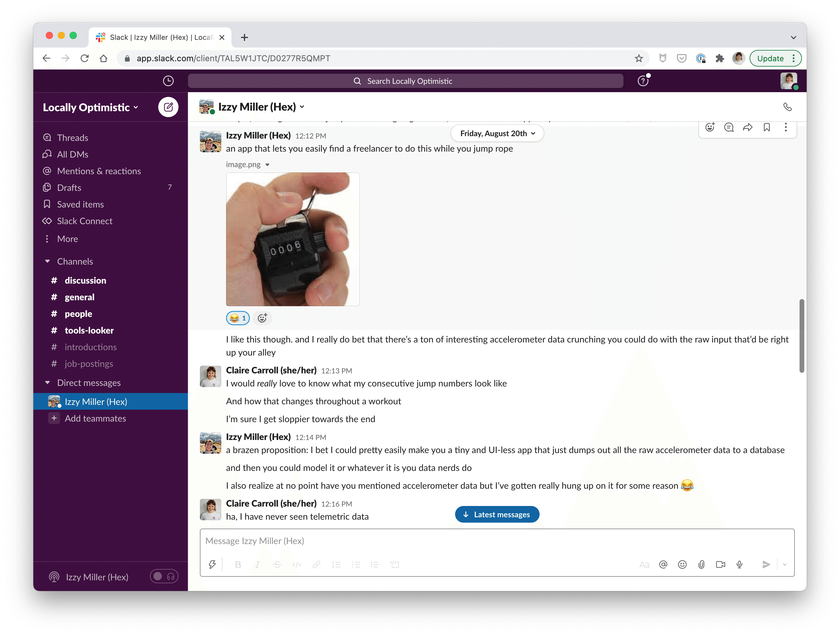Image resolution: width=840 pixels, height=635 pixels.
Task: Collapse the Channels section
Action: (48, 262)
